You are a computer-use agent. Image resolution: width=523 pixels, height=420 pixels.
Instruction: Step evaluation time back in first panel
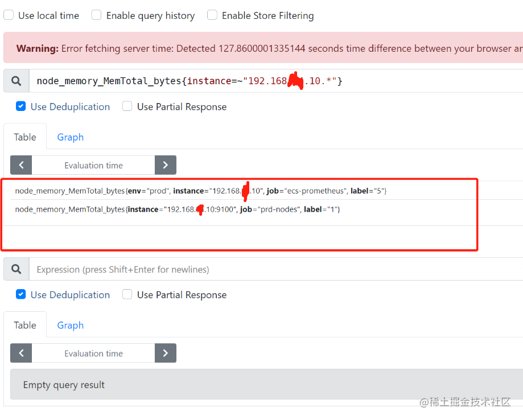coord(21,165)
